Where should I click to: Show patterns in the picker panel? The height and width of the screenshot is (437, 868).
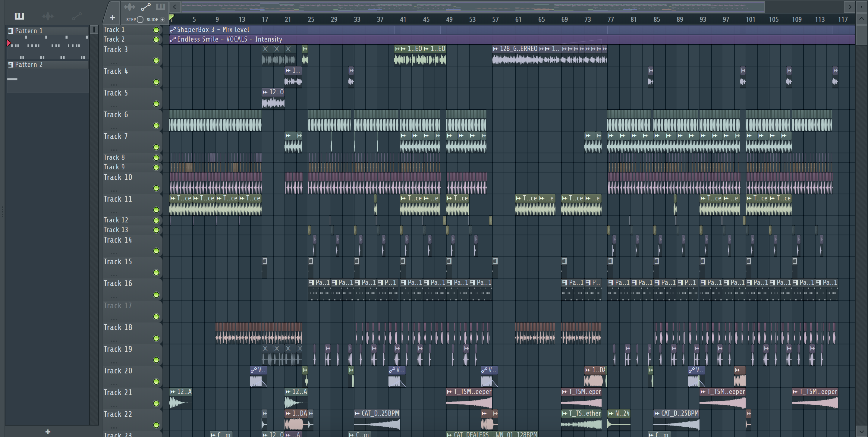[x=19, y=16]
